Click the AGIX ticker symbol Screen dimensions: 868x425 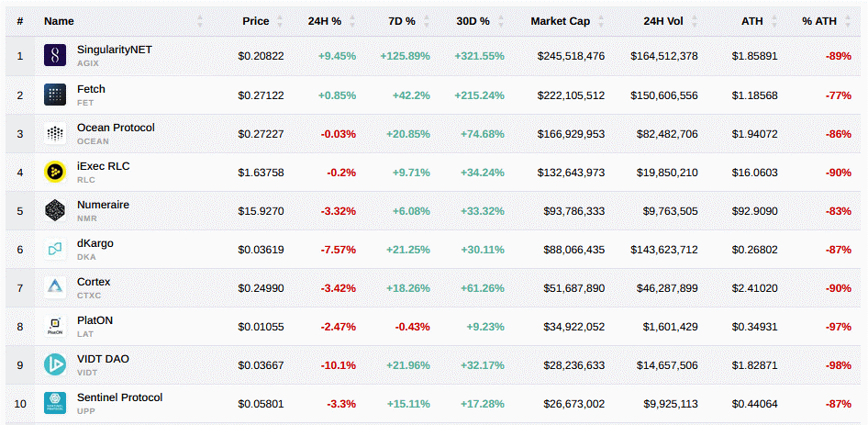[87, 63]
